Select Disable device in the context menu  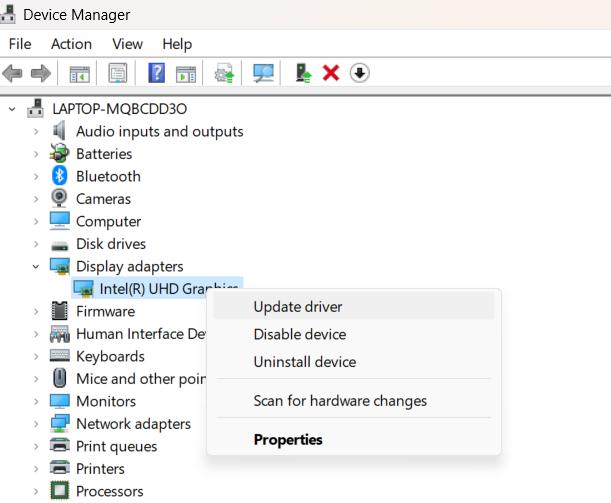(x=300, y=335)
